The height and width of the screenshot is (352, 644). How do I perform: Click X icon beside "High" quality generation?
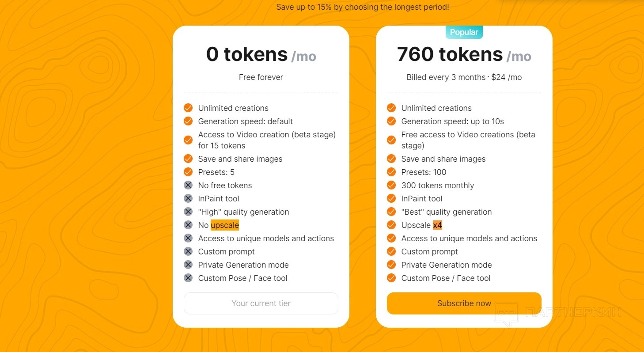pyautogui.click(x=188, y=212)
